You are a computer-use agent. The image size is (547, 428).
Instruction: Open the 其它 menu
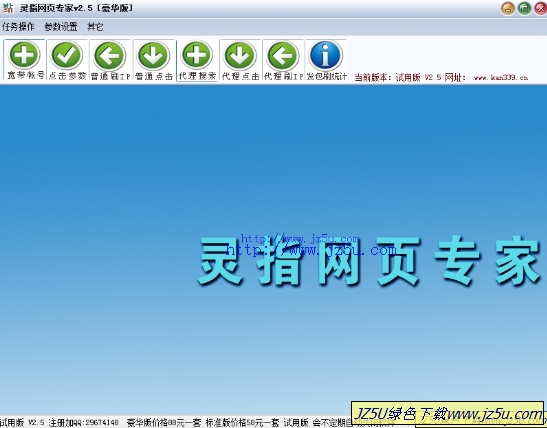tap(95, 27)
